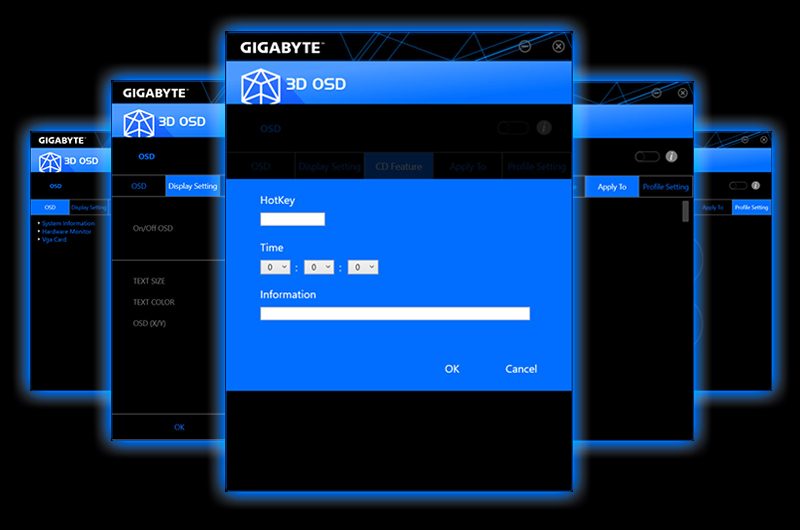Click OK in the Display Setting window
The width and height of the screenshot is (800, 530).
179,427
